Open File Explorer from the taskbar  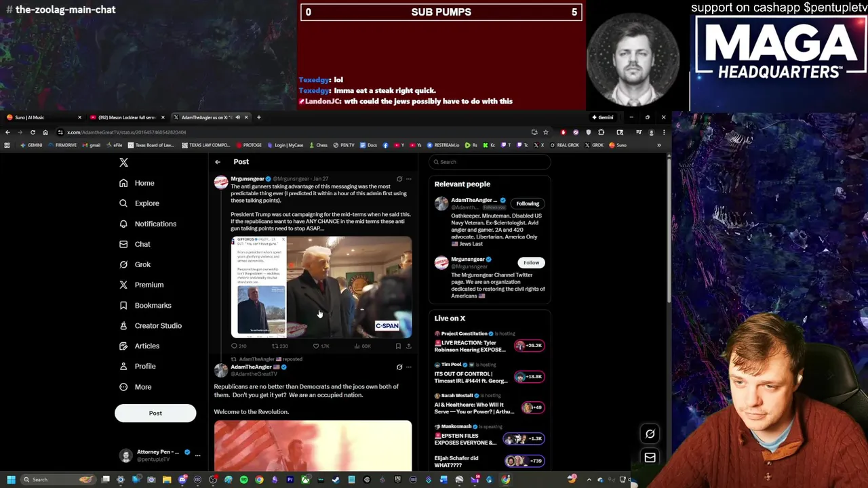167,480
